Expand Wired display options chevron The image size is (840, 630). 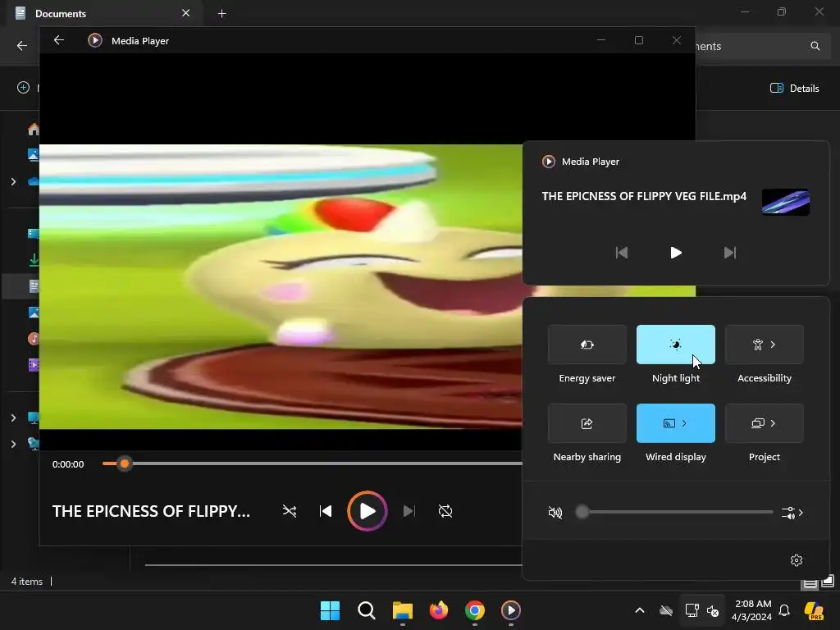click(684, 423)
